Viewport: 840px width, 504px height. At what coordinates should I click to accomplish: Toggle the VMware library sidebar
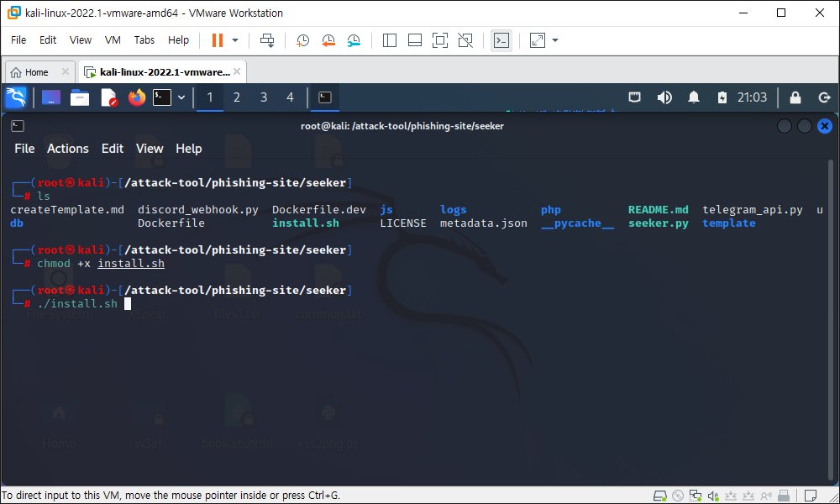[390, 40]
